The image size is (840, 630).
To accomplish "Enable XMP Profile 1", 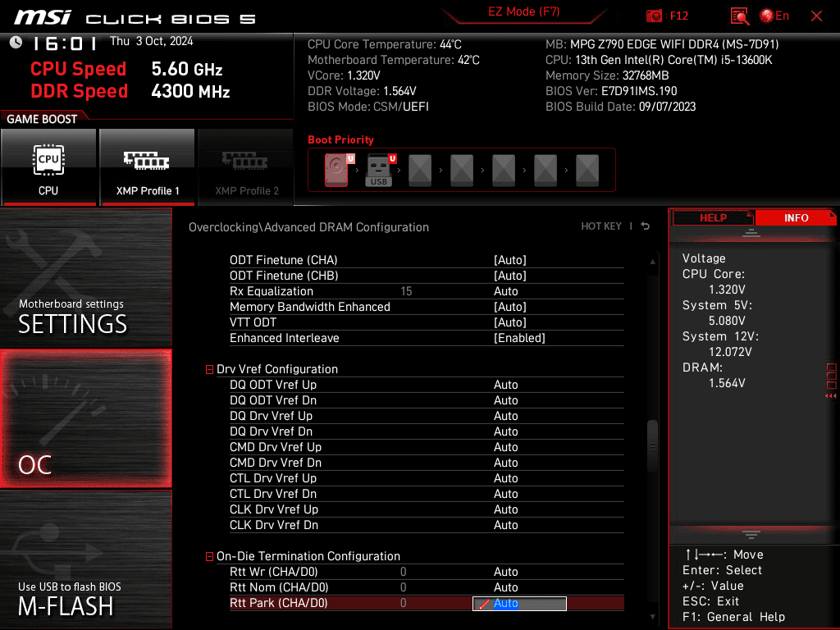I will (148, 167).
